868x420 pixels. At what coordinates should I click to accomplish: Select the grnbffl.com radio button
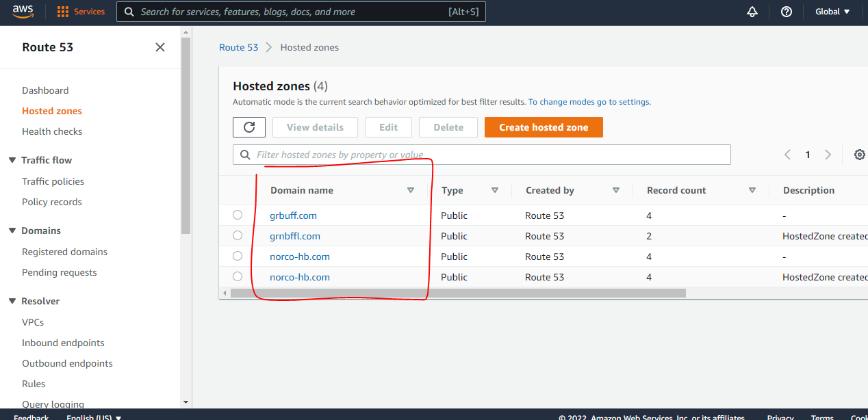point(238,235)
